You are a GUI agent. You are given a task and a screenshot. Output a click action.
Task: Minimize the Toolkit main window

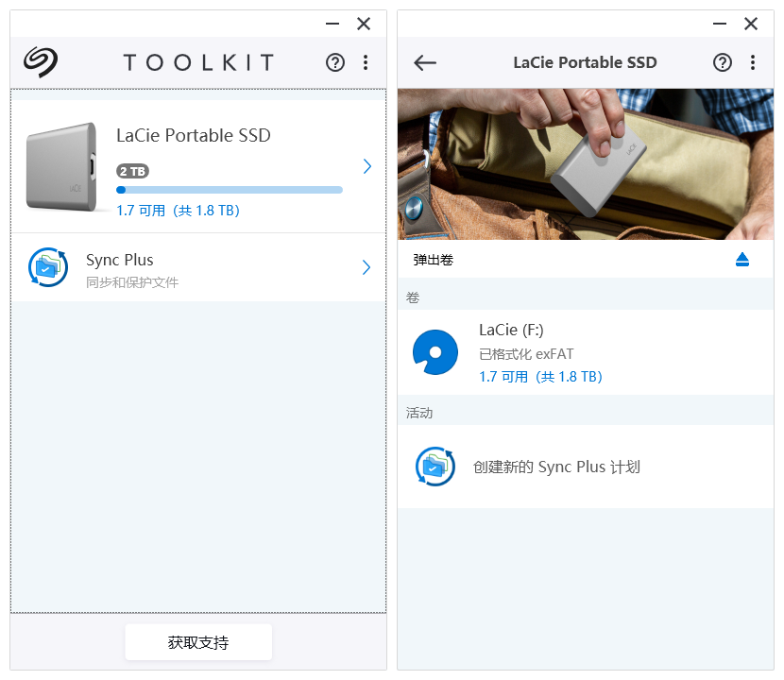click(332, 25)
